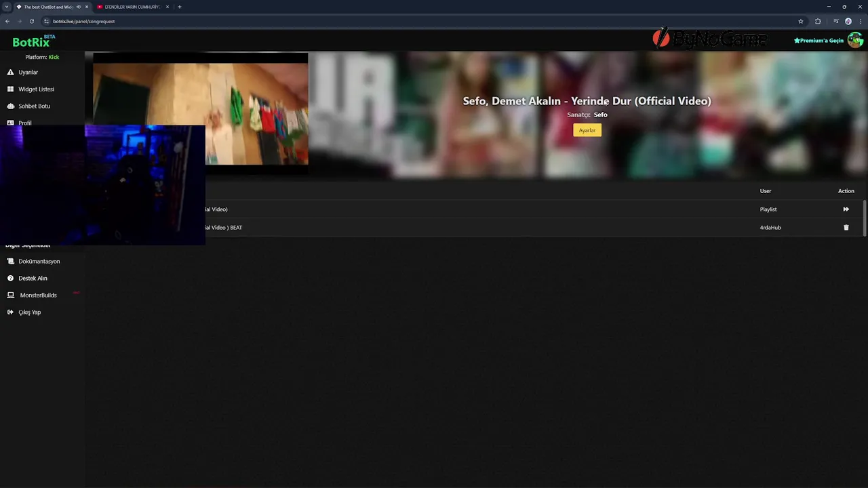Open Sohbet Botu sidebar item
This screenshot has width=868, height=488.
(x=34, y=106)
